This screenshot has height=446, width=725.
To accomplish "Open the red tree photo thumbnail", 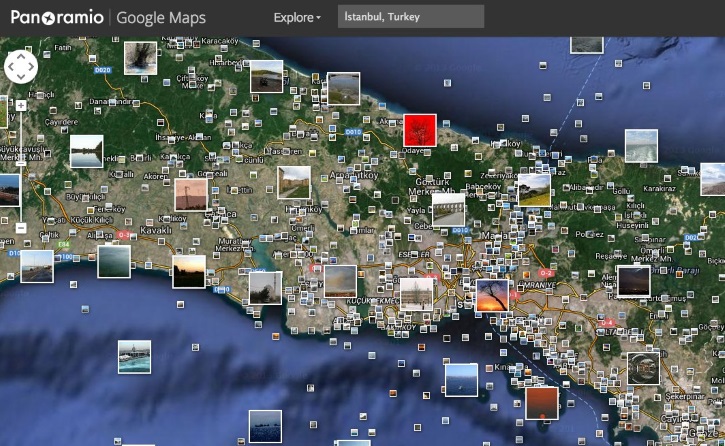I will 420,130.
